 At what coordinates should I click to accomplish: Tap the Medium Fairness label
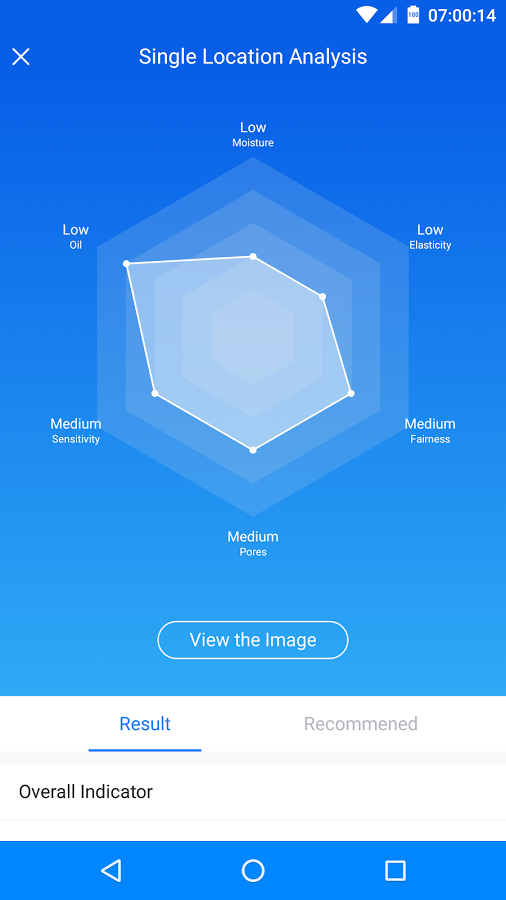(x=430, y=430)
